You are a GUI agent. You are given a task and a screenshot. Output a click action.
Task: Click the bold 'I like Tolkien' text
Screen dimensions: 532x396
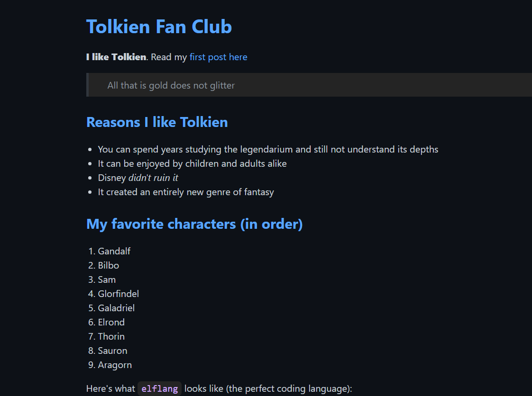click(116, 57)
